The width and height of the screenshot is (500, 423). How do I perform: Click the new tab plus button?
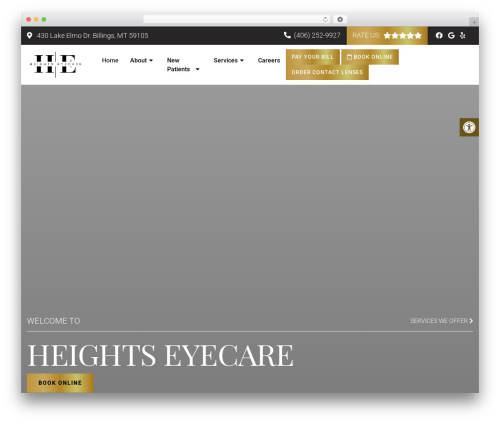click(474, 22)
